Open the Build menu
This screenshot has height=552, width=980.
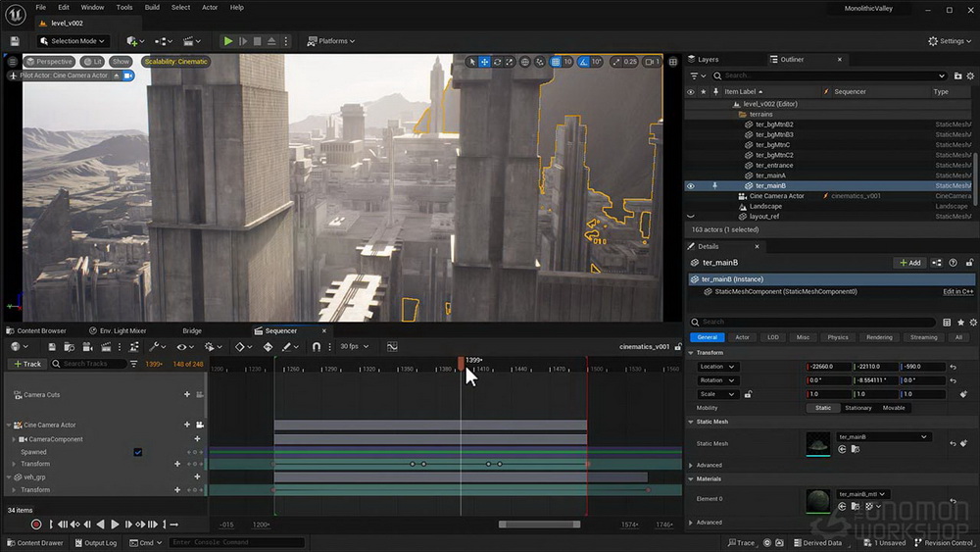click(152, 8)
